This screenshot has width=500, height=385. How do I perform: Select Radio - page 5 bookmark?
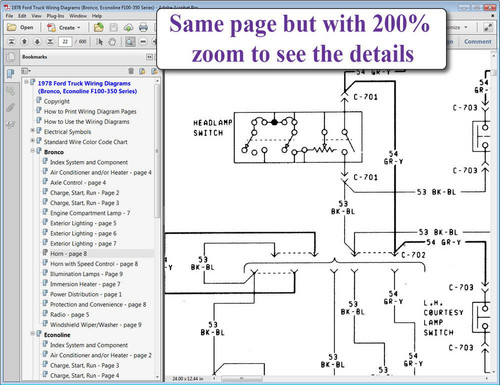tap(70, 315)
